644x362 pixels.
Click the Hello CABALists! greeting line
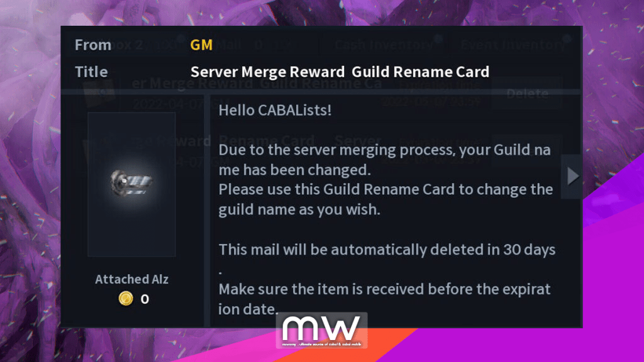coord(275,110)
